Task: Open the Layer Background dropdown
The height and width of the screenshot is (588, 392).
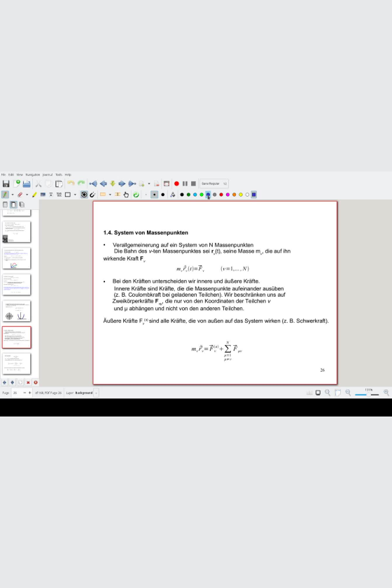Action: click(97, 393)
